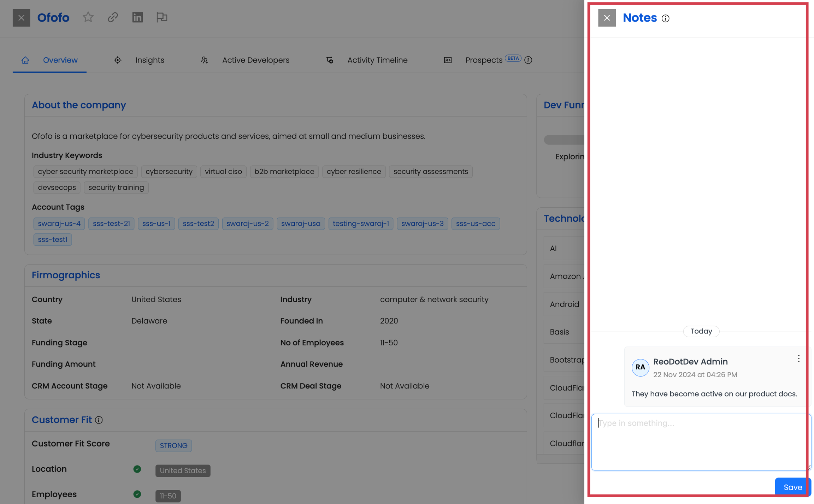Click the Customer Fit info icon
The image size is (814, 504).
pos(99,420)
